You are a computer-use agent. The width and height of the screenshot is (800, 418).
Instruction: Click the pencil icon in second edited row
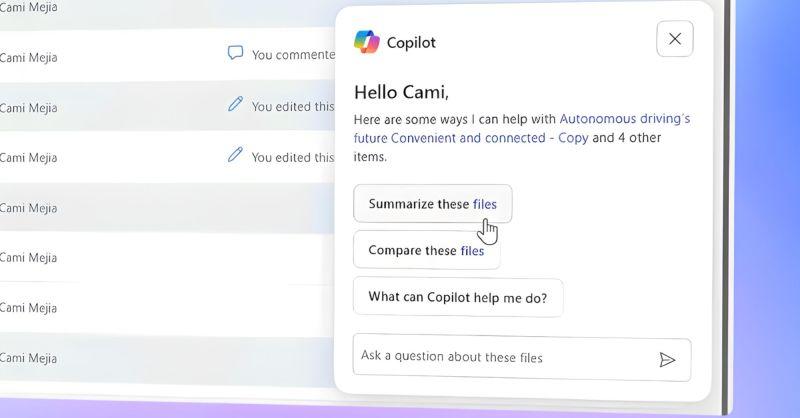235,156
